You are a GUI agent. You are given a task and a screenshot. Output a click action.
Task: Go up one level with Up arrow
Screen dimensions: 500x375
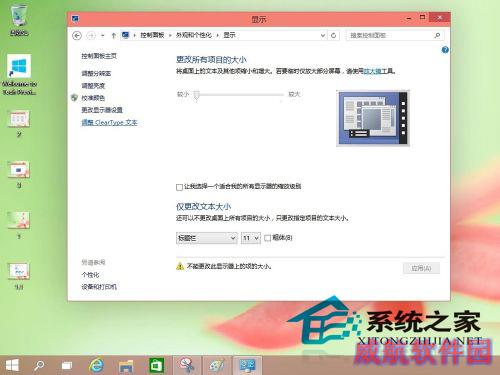114,35
